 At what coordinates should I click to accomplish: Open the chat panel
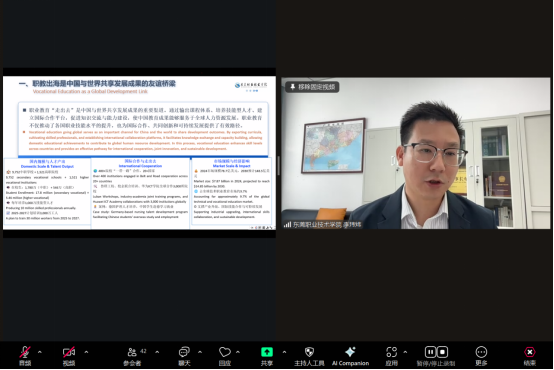(x=184, y=352)
